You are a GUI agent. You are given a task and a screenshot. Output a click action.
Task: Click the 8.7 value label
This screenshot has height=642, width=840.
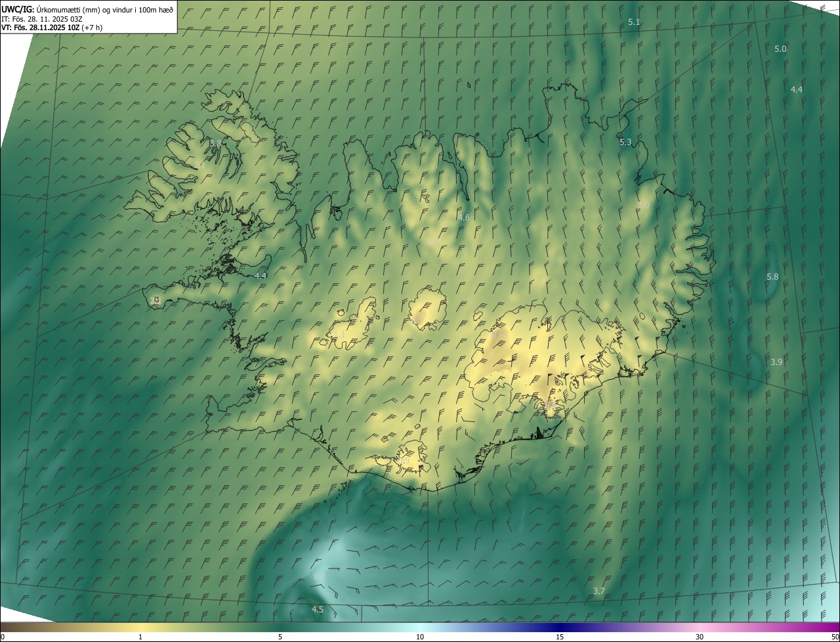(x=320, y=576)
